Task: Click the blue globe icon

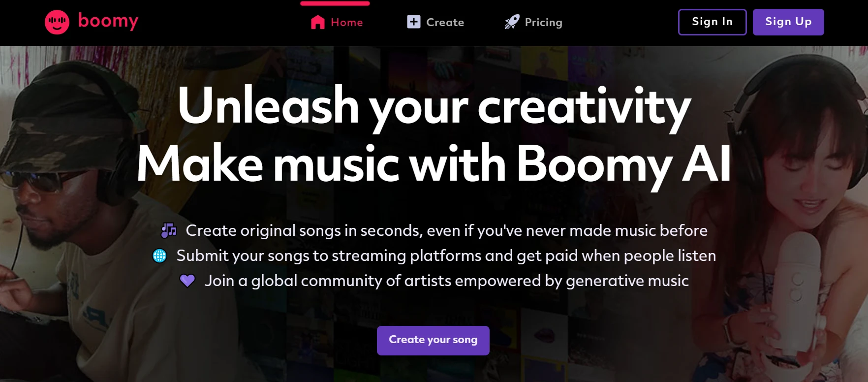Action: (x=159, y=255)
